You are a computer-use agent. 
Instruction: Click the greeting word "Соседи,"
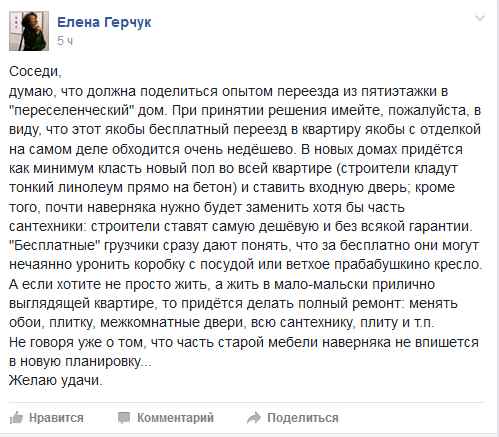(x=35, y=71)
